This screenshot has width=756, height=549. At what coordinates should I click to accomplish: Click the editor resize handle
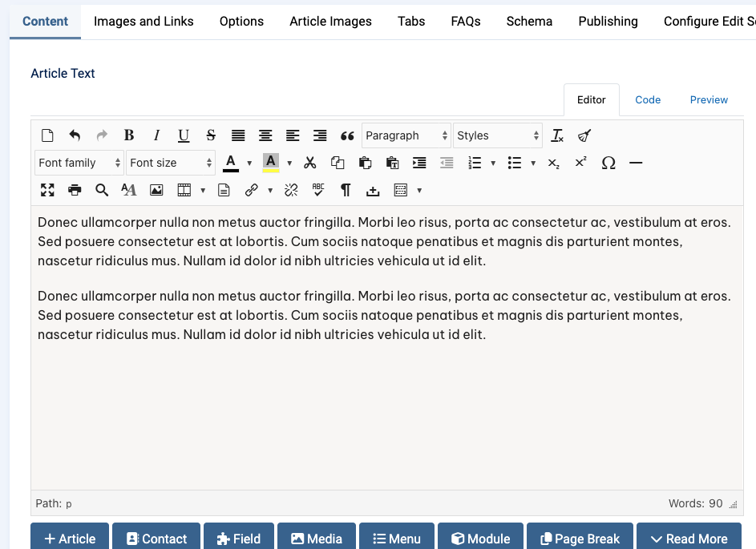(x=733, y=505)
